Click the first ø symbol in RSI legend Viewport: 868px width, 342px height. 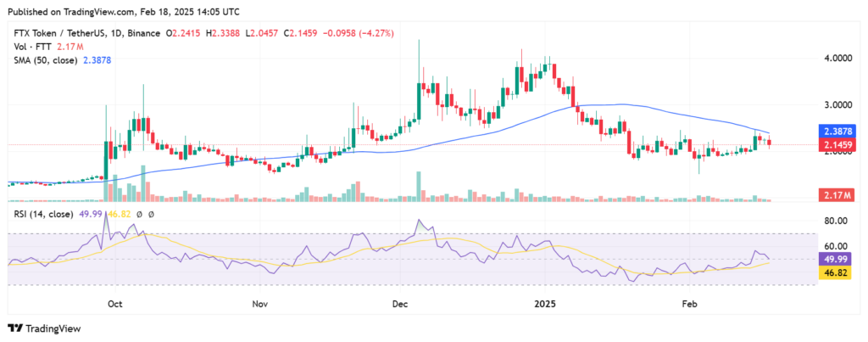click(x=140, y=215)
